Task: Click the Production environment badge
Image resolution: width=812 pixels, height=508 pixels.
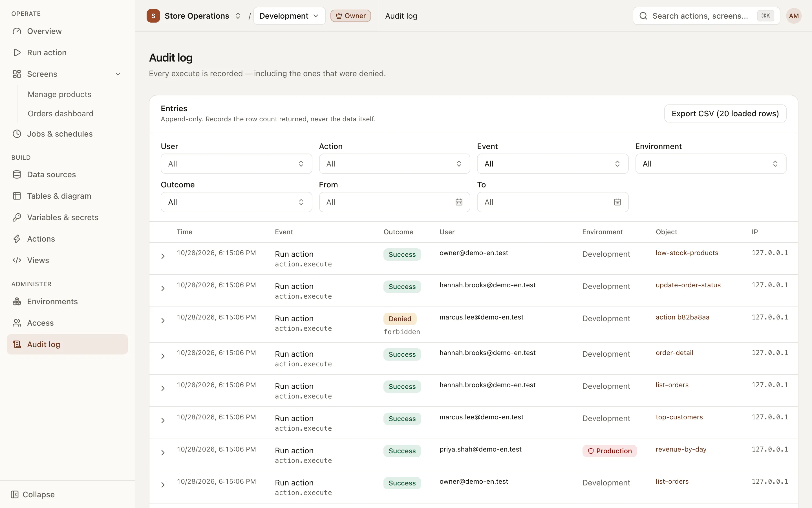Action: coord(609,451)
